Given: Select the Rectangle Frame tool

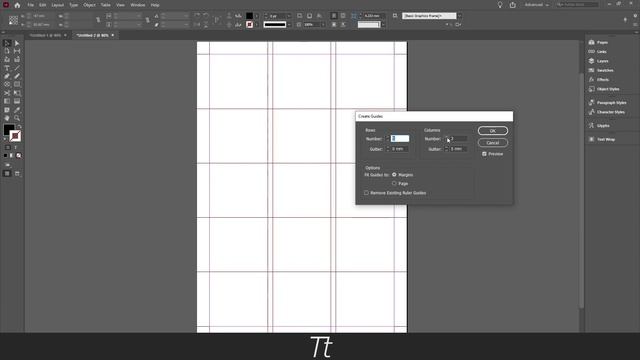Looking at the screenshot, I should pos(7,84).
